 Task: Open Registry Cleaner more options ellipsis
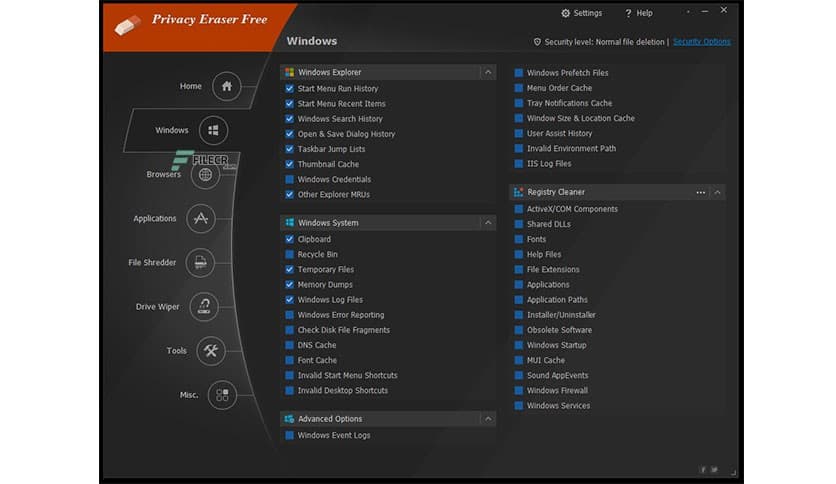[x=701, y=192]
